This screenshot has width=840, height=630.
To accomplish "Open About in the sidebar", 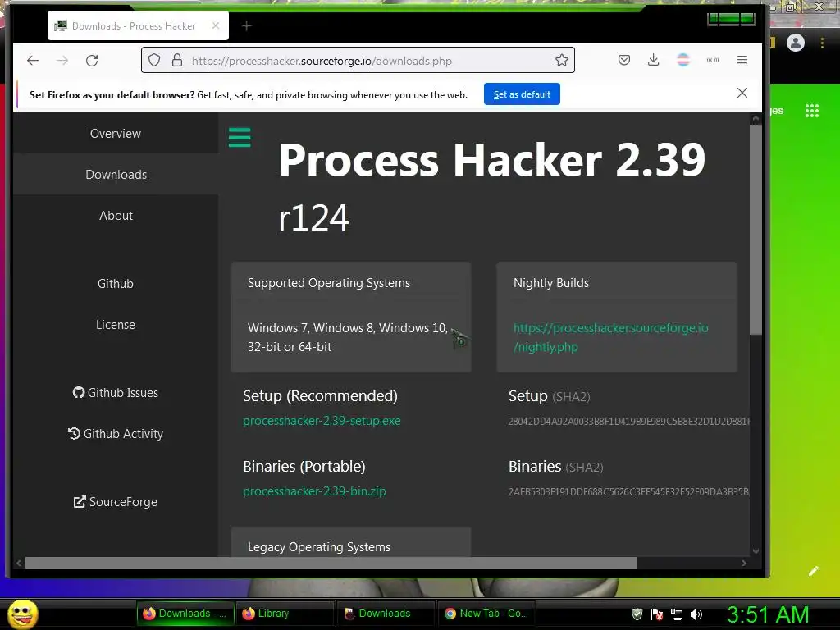I will click(116, 216).
